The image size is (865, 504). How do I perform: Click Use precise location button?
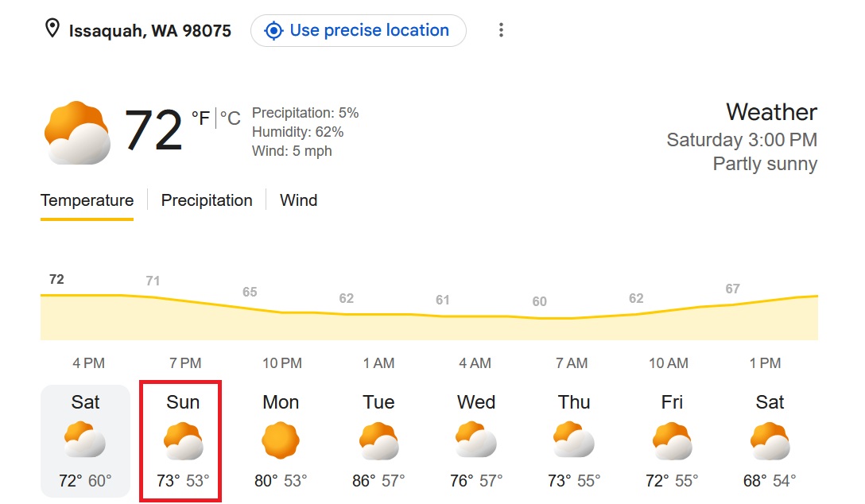[x=359, y=30]
